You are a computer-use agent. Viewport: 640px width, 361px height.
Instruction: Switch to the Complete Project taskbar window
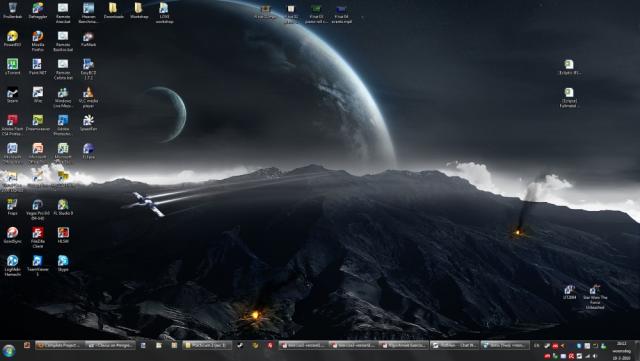tap(60, 345)
